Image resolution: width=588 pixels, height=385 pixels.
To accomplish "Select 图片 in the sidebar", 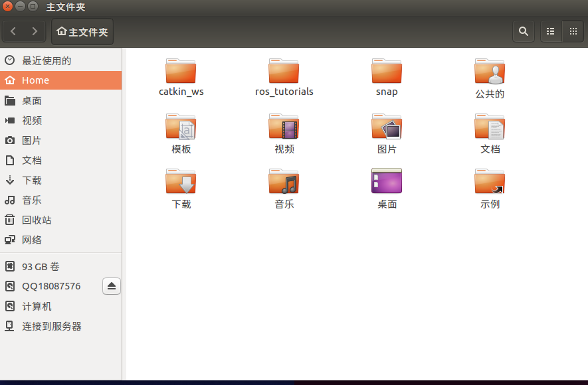I will pyautogui.click(x=60, y=141).
